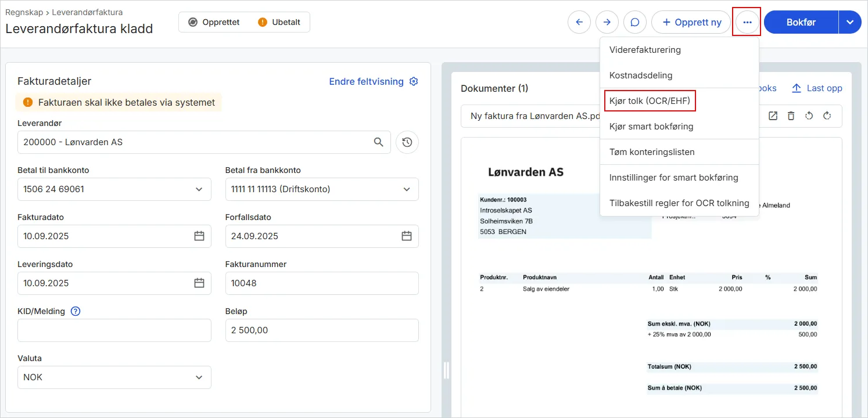Expand the Bokfør split-button arrow
The image size is (868, 418).
coord(850,22)
